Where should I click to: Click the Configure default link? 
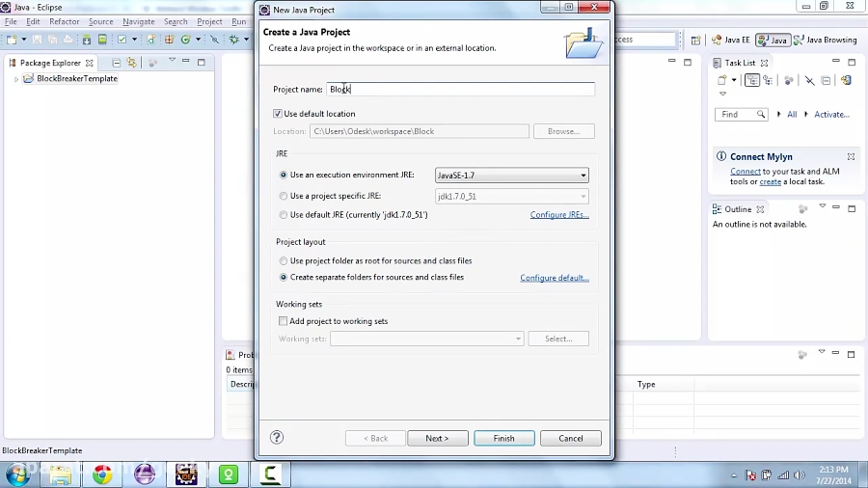coord(555,278)
